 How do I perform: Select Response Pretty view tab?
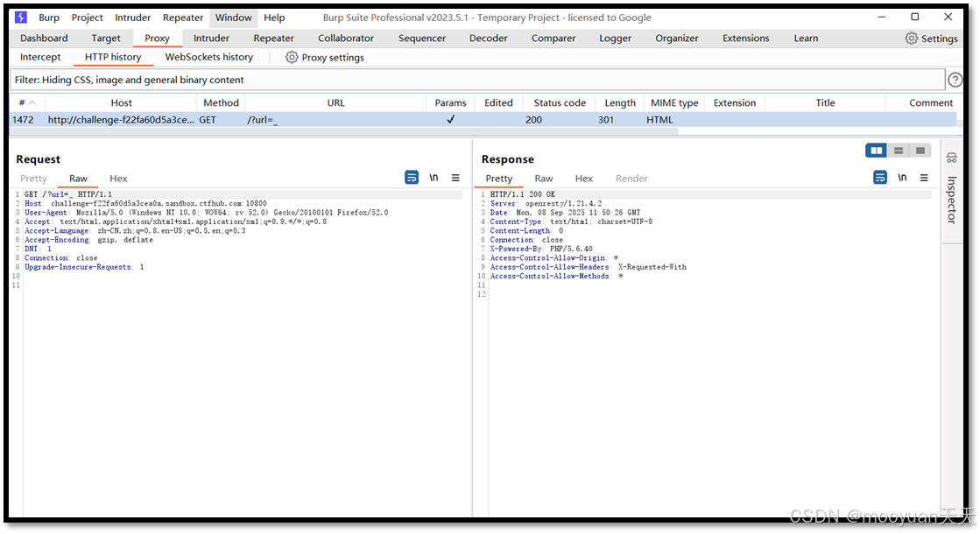[x=498, y=178]
